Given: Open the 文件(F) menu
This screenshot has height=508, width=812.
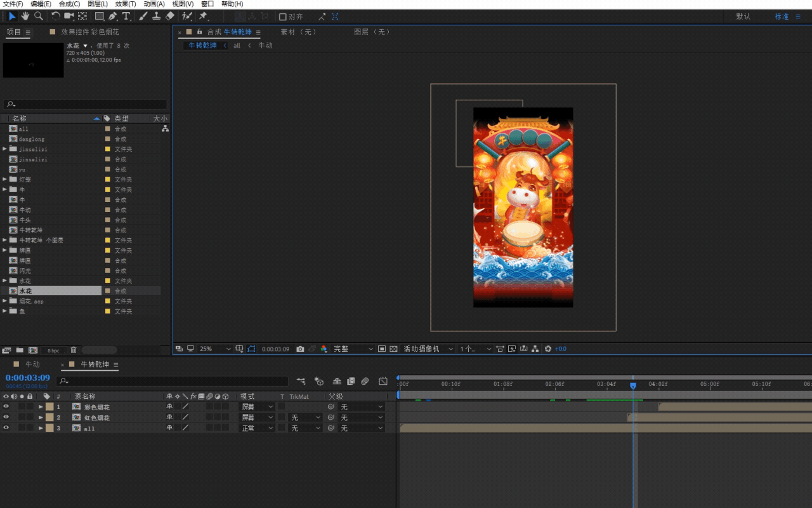Looking at the screenshot, I should pyautogui.click(x=13, y=4).
